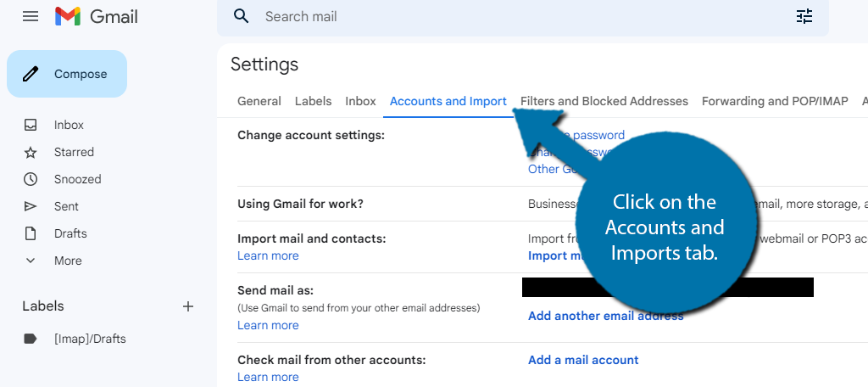Open the Labels settings tab
The width and height of the screenshot is (868, 387).
pos(314,102)
